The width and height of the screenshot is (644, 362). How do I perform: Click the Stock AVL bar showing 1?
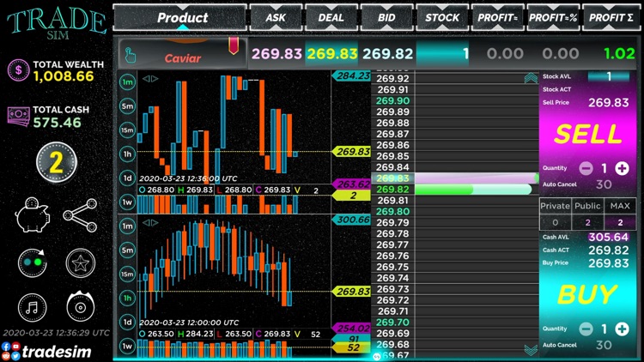click(609, 76)
